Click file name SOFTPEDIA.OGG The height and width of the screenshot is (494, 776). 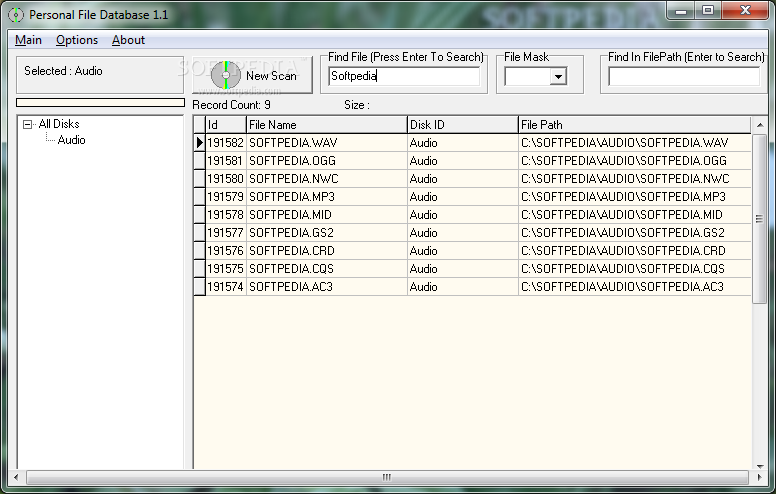tap(292, 161)
